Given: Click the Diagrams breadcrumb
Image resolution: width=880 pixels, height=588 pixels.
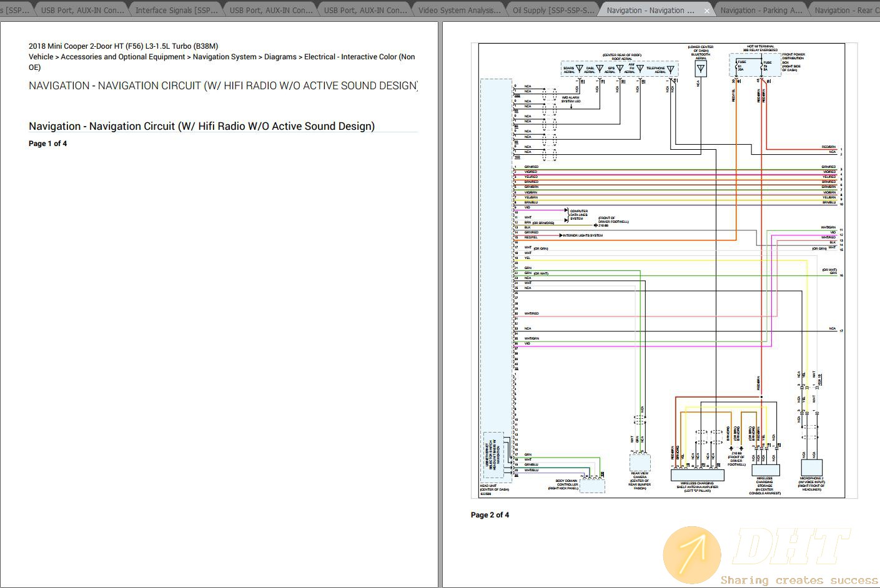Looking at the screenshot, I should [x=280, y=57].
